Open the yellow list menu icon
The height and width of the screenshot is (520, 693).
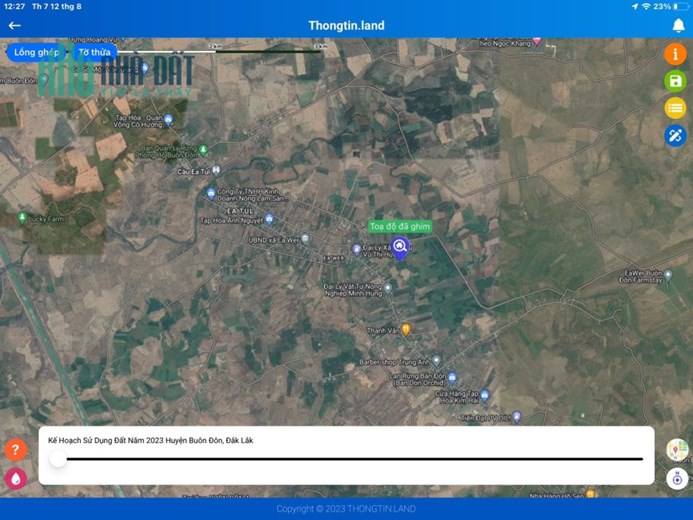[675, 108]
